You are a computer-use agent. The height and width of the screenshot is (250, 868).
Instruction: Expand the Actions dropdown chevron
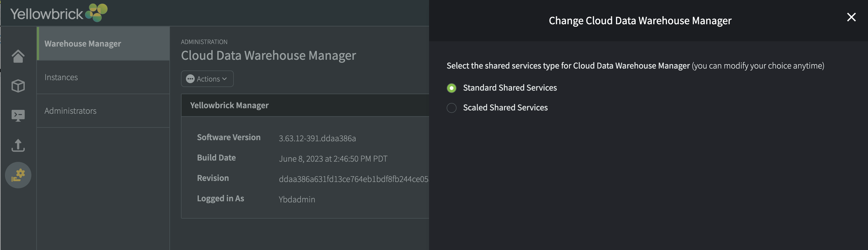tap(225, 79)
